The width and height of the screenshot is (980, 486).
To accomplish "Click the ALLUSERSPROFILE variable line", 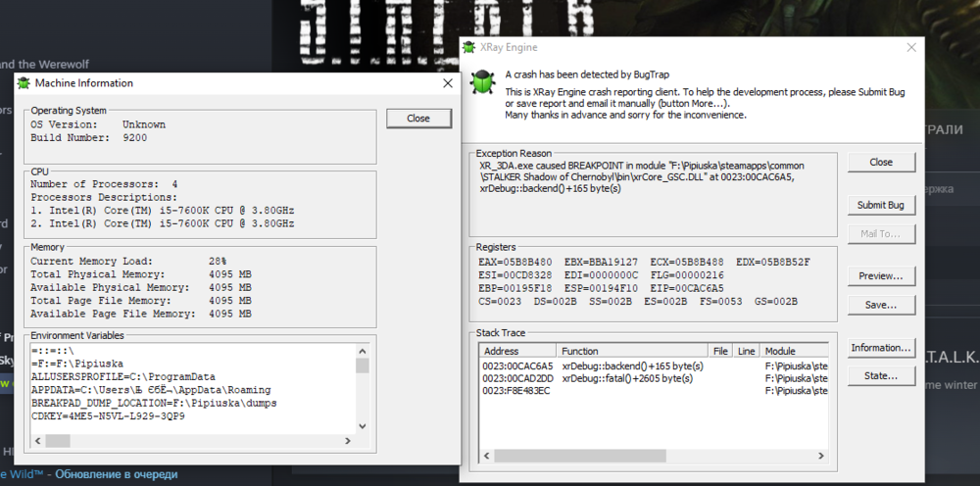I will (123, 376).
